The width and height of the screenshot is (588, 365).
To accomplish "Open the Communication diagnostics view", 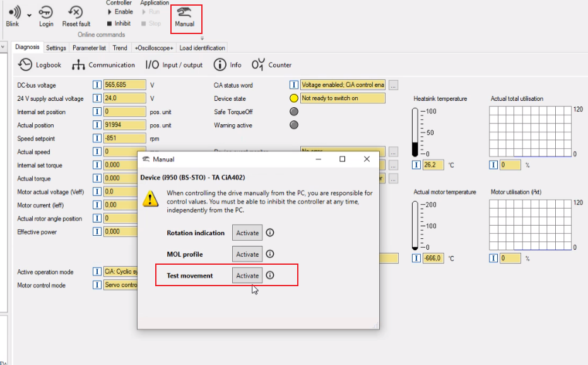I will point(103,65).
